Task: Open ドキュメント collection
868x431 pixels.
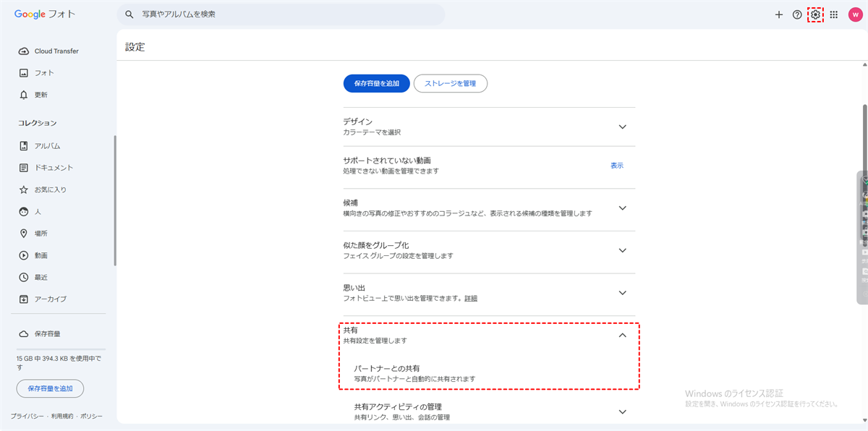Action: coord(54,168)
